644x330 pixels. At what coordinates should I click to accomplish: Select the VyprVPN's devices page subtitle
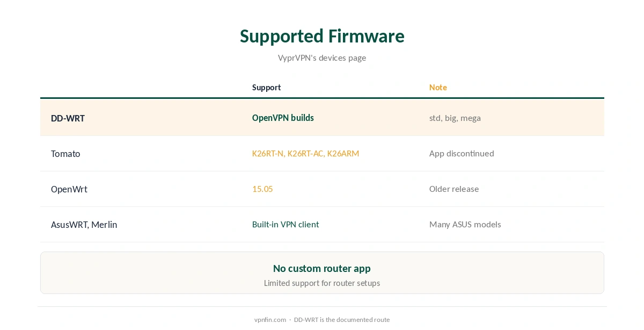coord(322,58)
